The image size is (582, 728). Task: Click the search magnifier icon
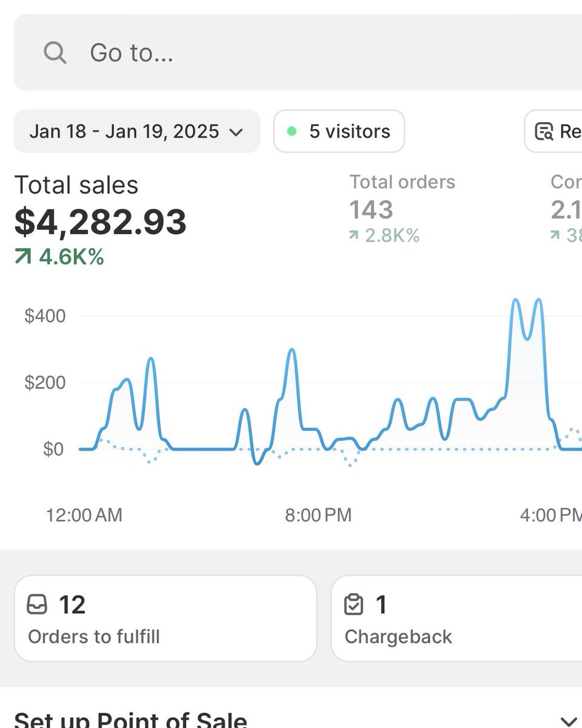(55, 53)
